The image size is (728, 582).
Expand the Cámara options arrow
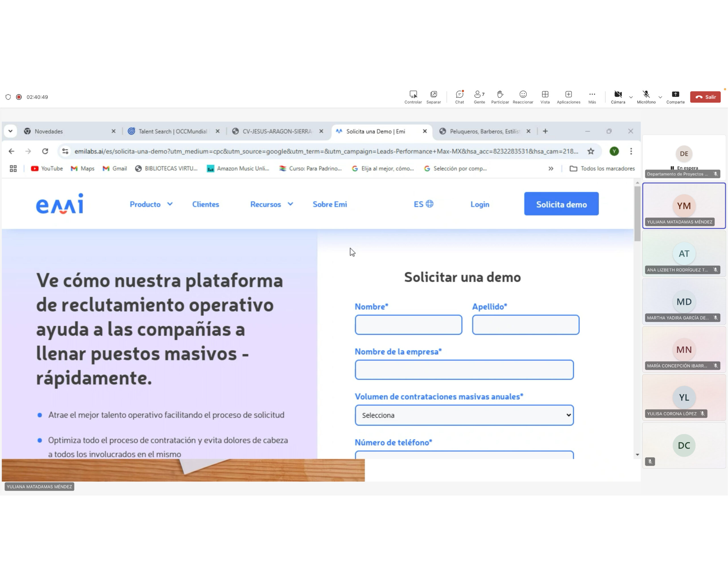click(x=631, y=97)
